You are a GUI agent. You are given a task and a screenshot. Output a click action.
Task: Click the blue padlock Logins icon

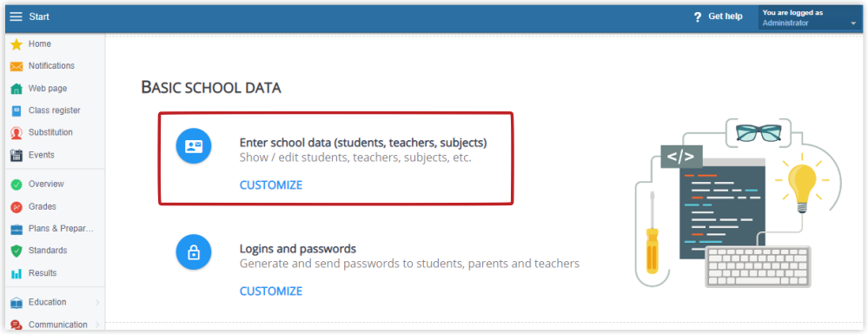(x=194, y=252)
